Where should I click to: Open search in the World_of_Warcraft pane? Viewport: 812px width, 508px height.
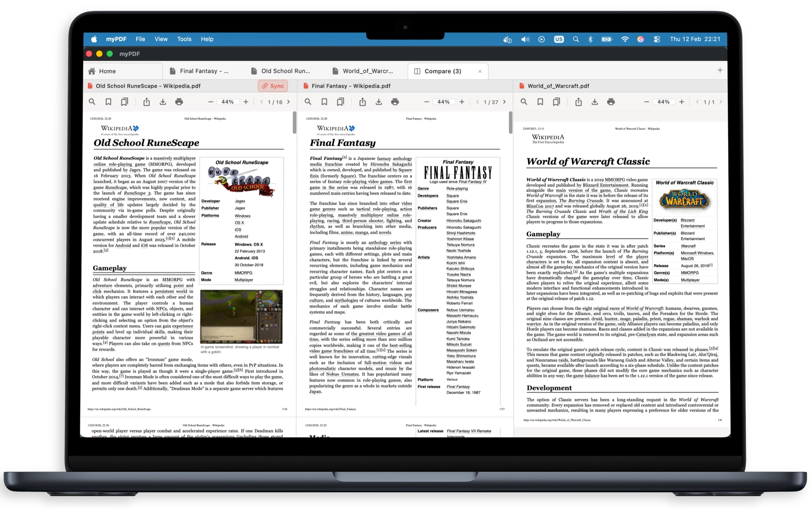pos(524,102)
